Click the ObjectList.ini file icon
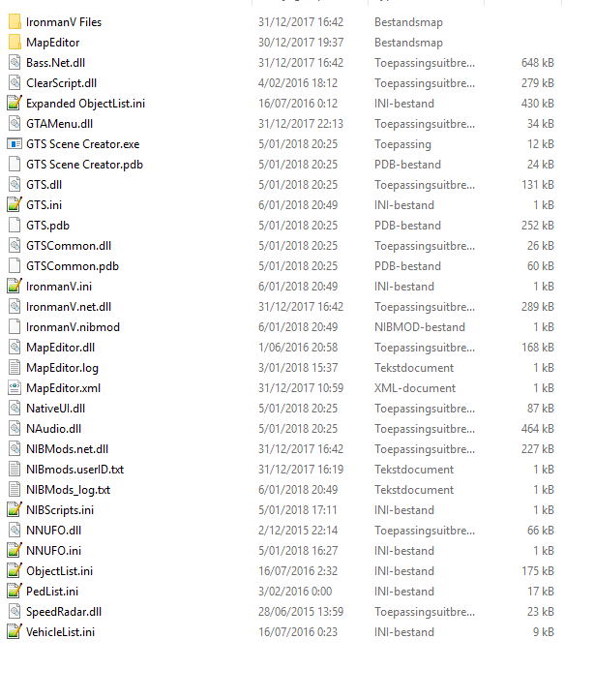 pos(15,571)
